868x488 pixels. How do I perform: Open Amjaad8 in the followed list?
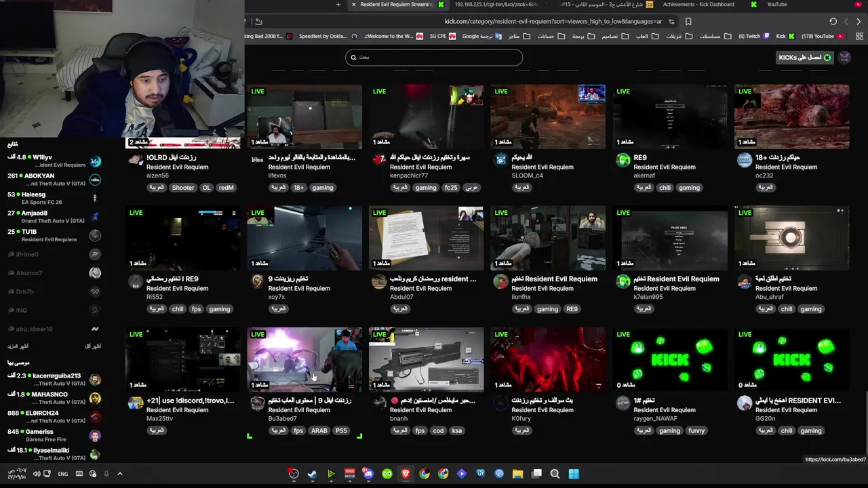point(54,217)
